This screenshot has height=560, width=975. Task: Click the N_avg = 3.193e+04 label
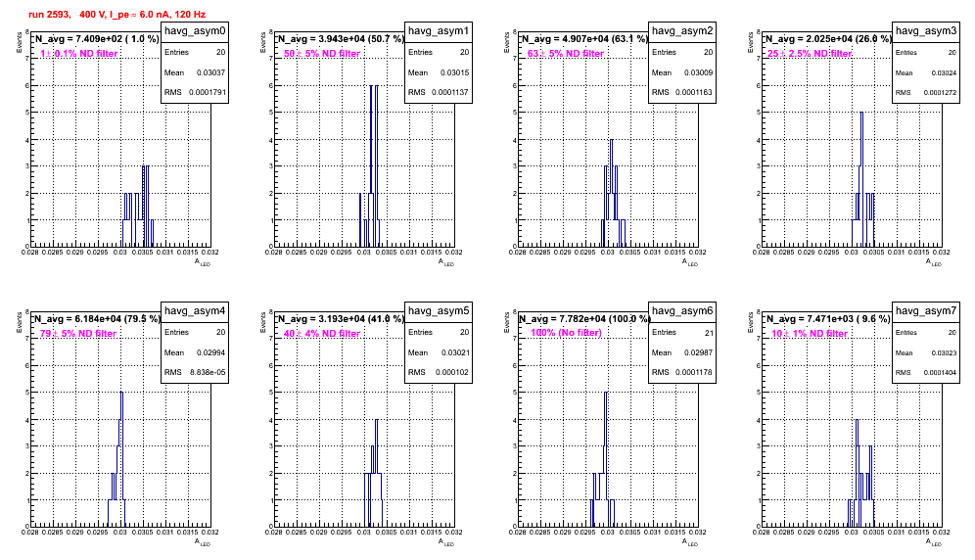click(x=340, y=318)
